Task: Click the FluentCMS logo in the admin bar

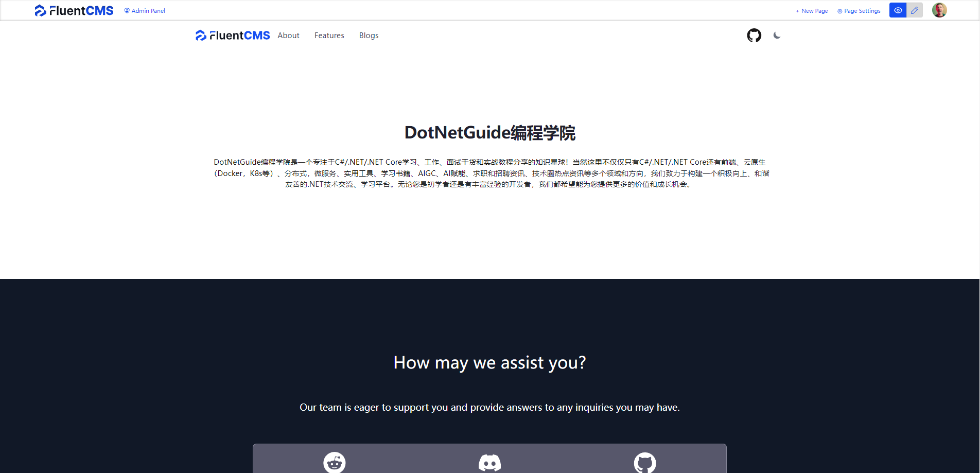Action: (74, 10)
